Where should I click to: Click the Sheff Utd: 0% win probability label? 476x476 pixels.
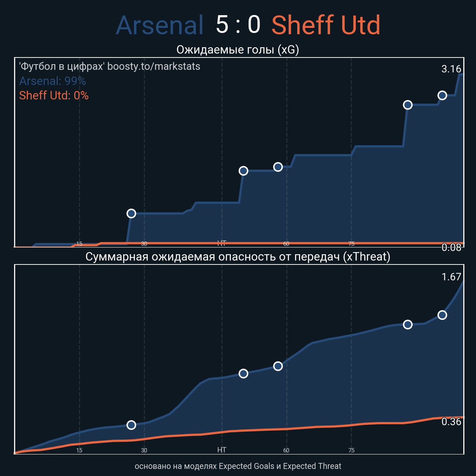tap(54, 96)
